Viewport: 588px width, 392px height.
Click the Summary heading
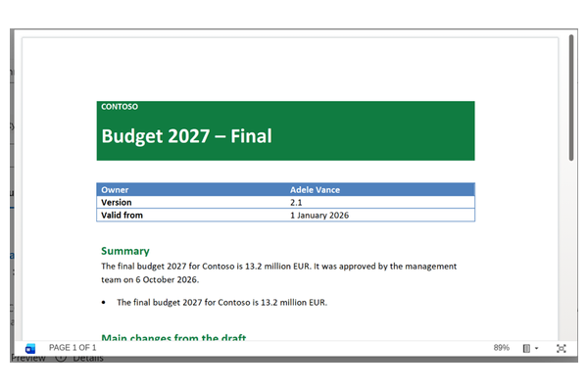[x=125, y=251]
